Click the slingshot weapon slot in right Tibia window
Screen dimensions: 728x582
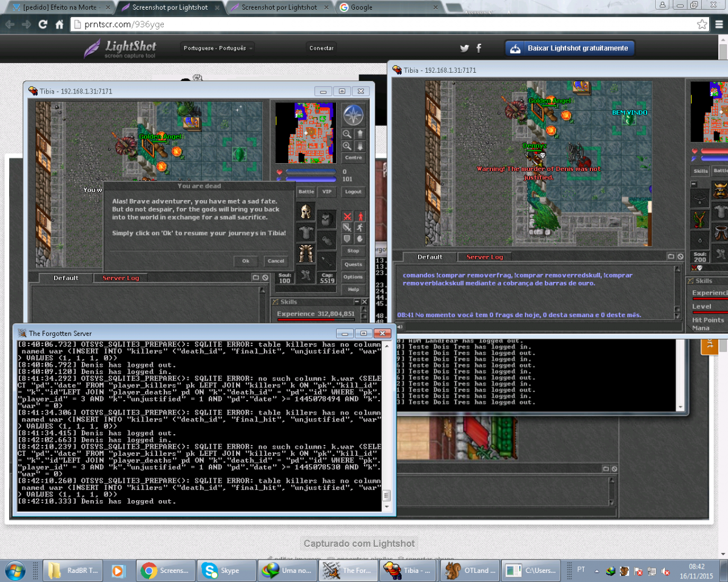(x=700, y=219)
